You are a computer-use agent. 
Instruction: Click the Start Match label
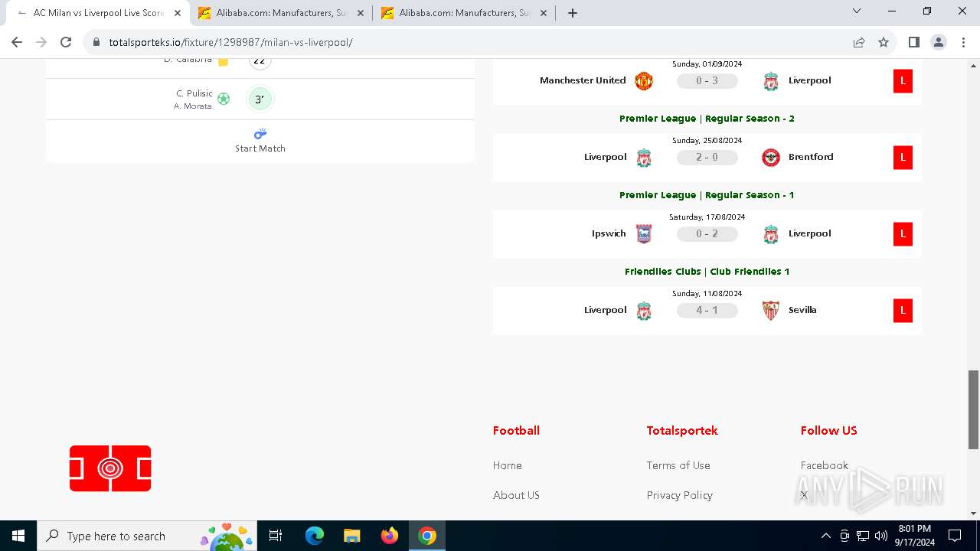click(260, 148)
